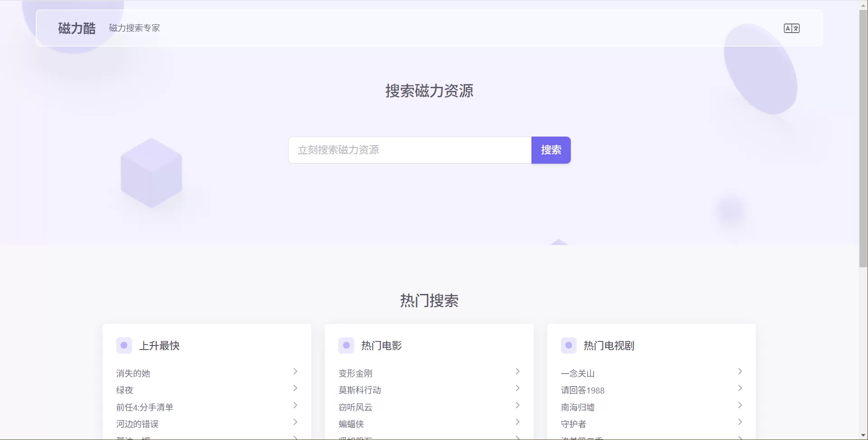Open the 南海归墟 TV series entry
Viewport: 868px width, 440px height.
[578, 407]
